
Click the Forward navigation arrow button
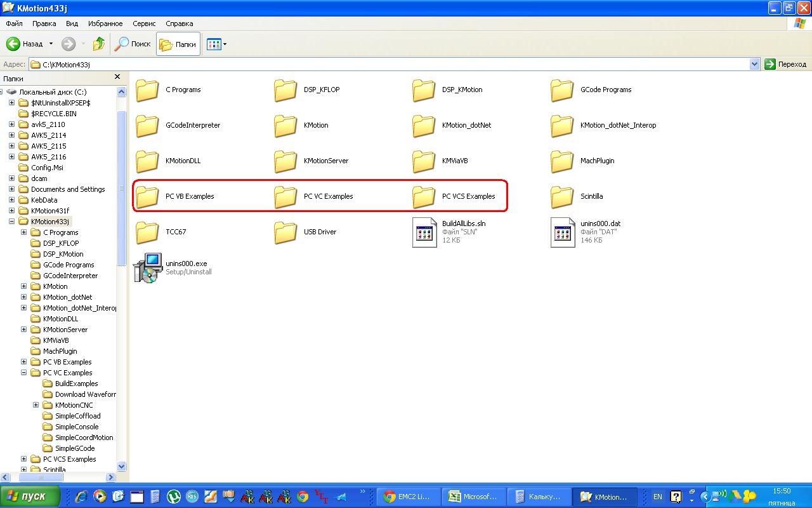pos(69,44)
